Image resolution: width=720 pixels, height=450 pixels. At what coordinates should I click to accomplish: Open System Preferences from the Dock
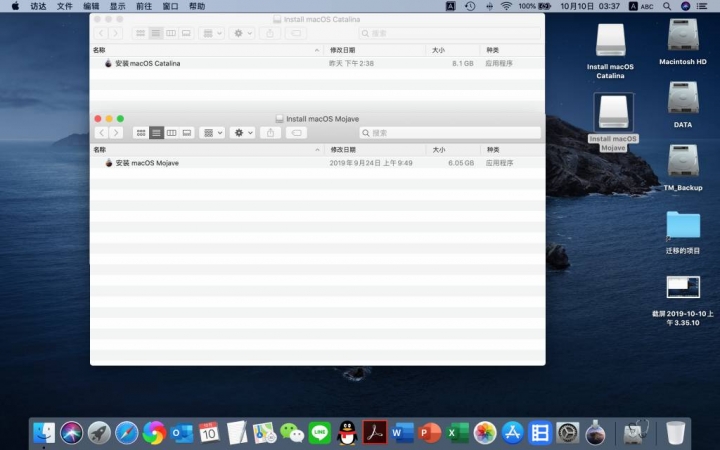[x=568, y=433]
